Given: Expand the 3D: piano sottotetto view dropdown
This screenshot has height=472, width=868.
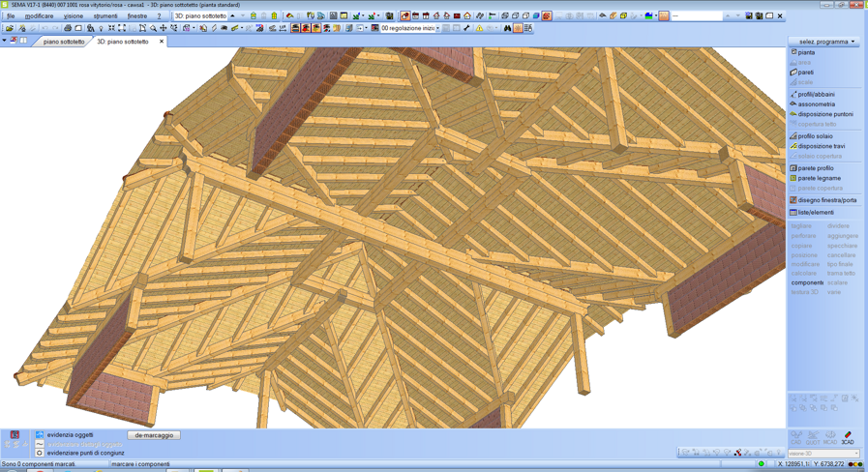Looking at the screenshot, I should [x=232, y=16].
